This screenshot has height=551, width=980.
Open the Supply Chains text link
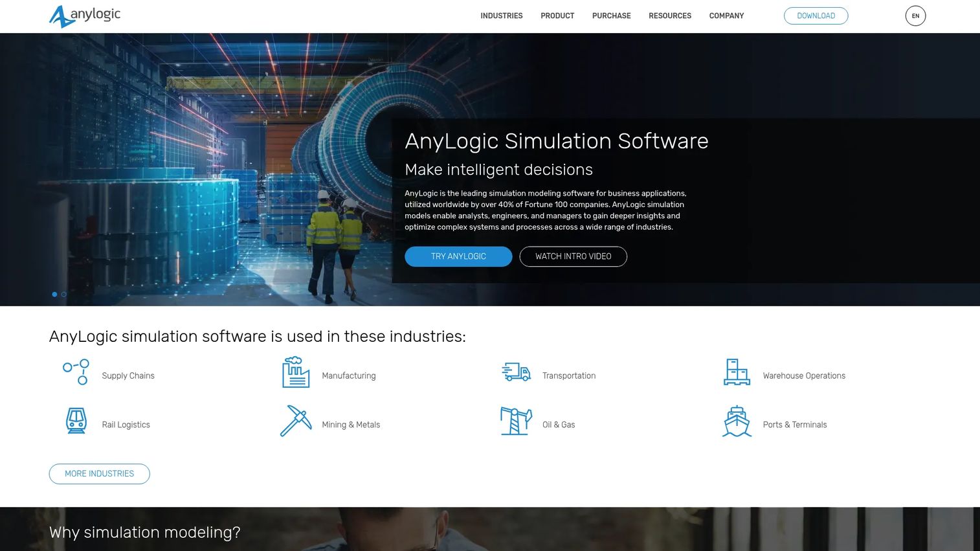(x=128, y=376)
